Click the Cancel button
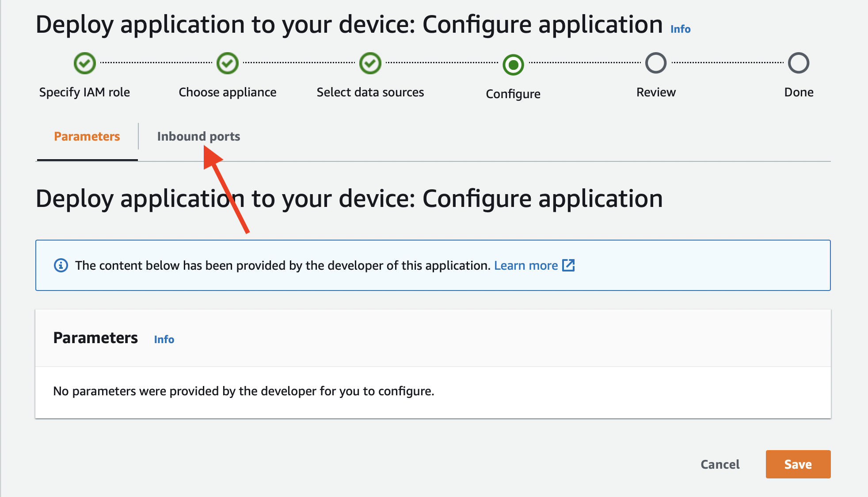 [720, 464]
